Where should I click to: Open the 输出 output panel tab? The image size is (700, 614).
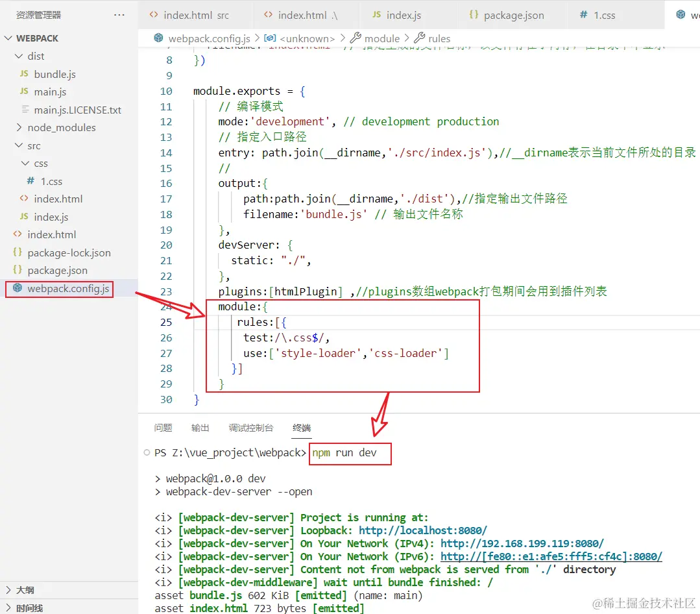[x=200, y=428]
